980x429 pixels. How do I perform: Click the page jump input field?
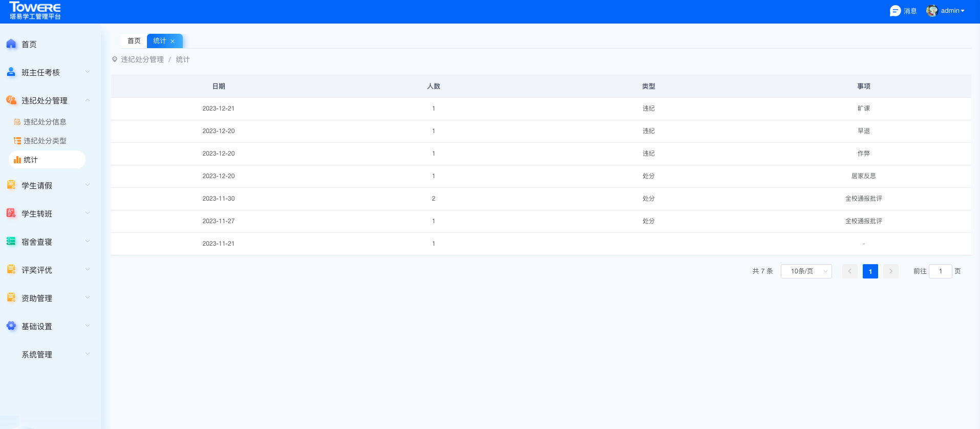[x=940, y=271]
